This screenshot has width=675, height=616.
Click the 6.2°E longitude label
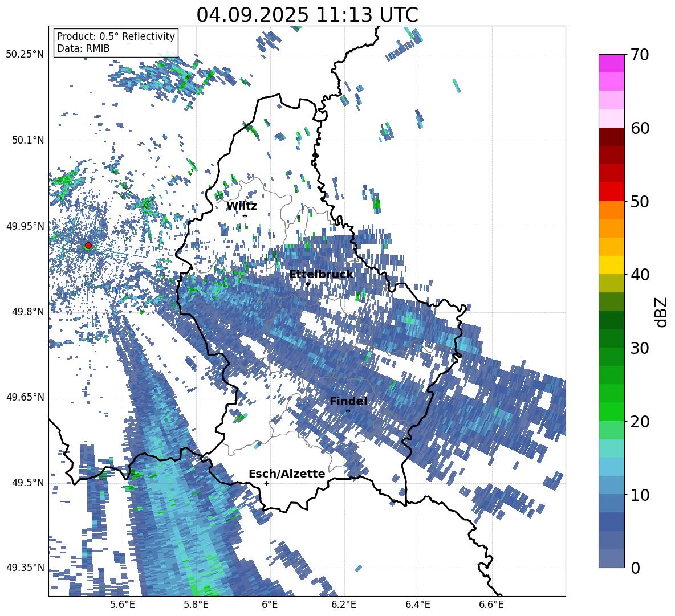344,605
